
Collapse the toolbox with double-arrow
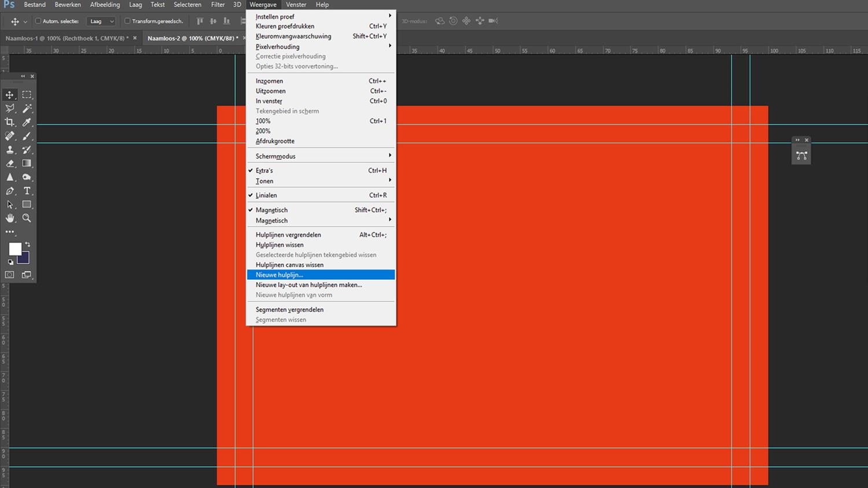23,76
